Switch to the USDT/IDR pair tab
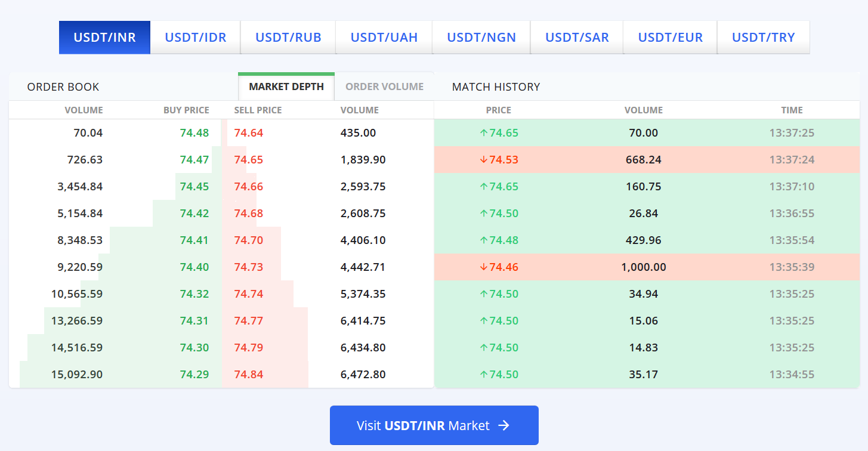868x451 pixels. pos(196,38)
